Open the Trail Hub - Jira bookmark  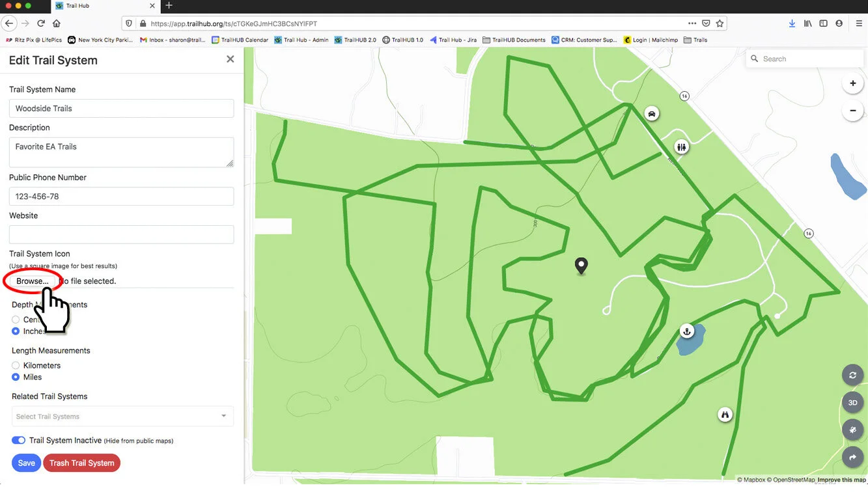tap(453, 40)
